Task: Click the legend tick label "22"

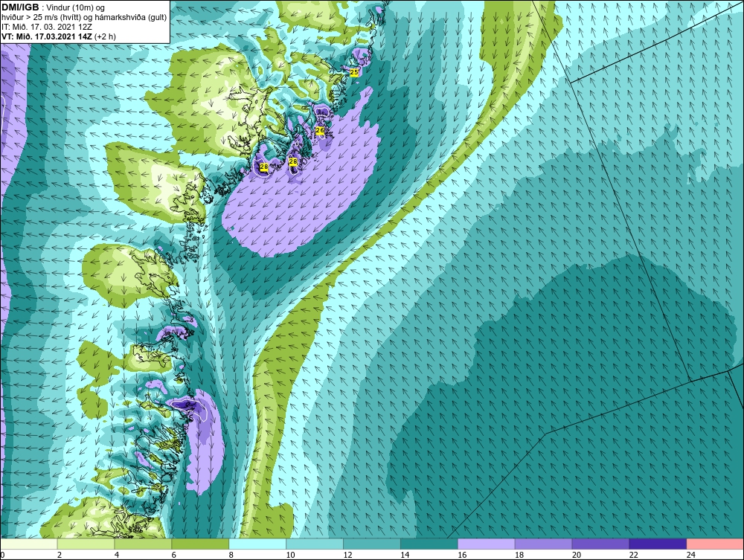Action: pos(633,555)
